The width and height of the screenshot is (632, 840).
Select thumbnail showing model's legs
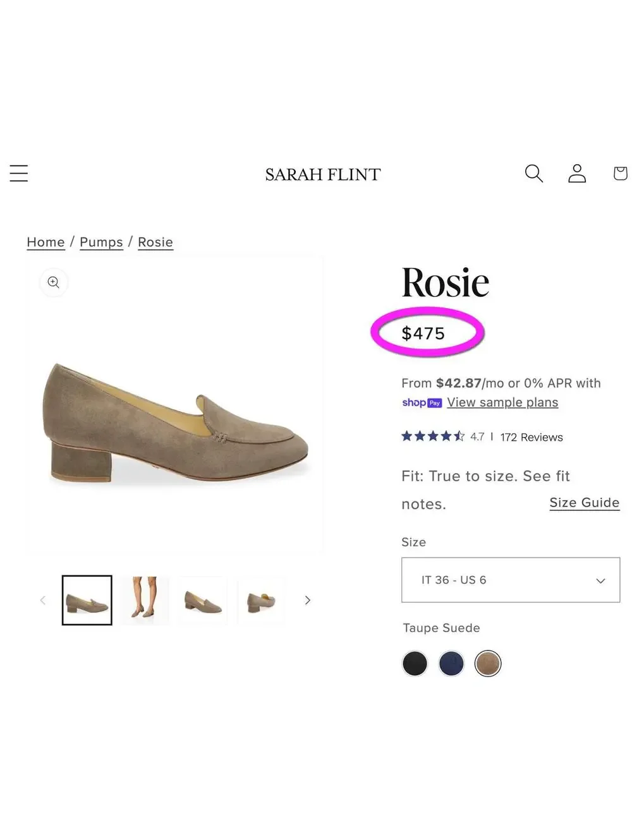pyautogui.click(x=145, y=600)
